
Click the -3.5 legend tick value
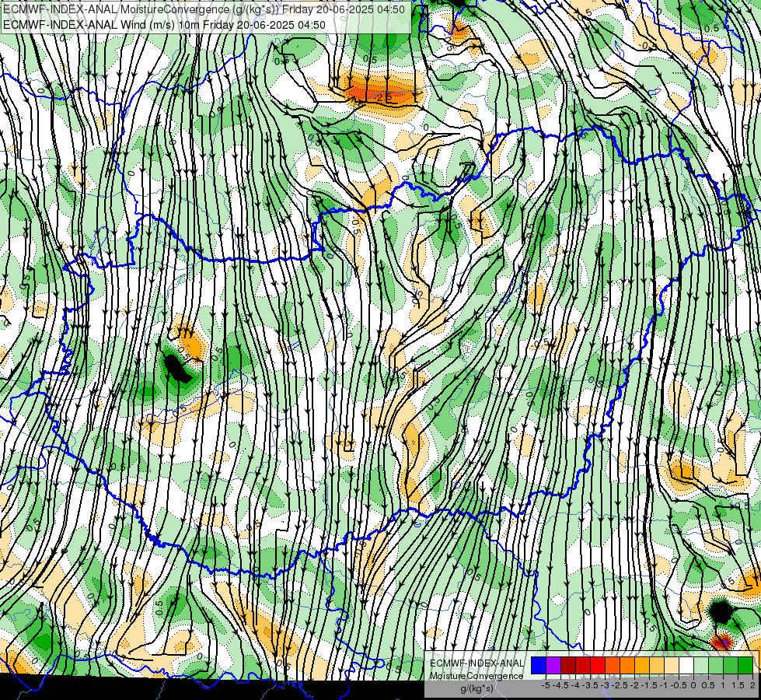[590, 685]
